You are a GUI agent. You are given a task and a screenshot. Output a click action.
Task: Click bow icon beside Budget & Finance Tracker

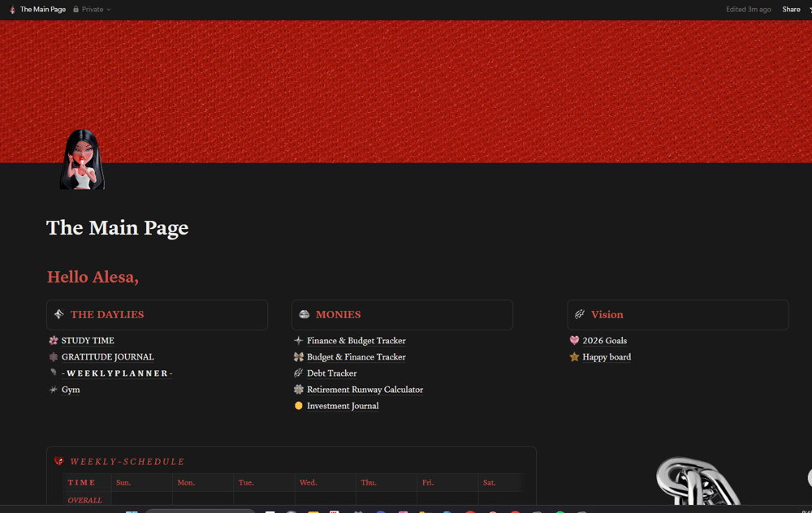tap(298, 356)
